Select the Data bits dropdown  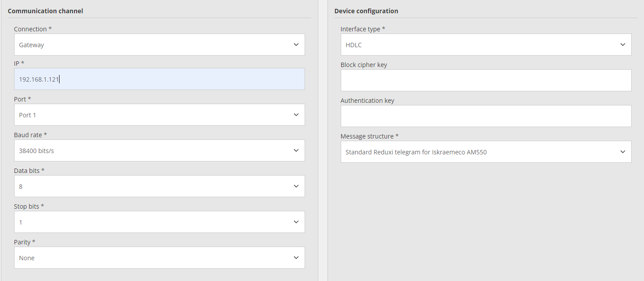pyautogui.click(x=159, y=186)
